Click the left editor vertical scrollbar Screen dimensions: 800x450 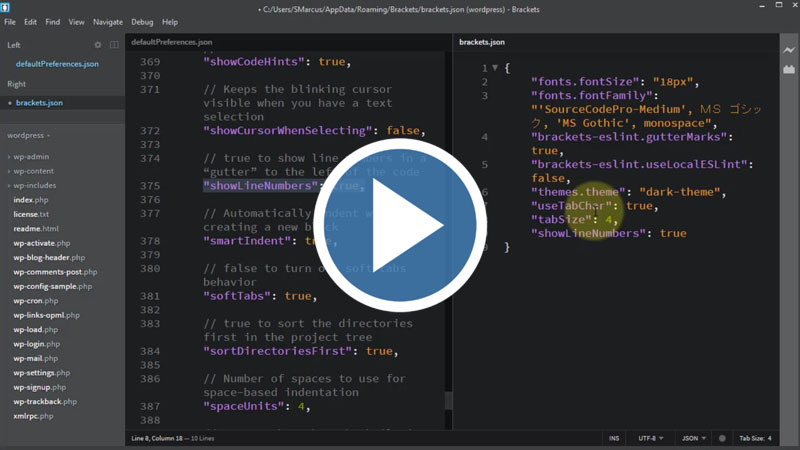(448, 400)
